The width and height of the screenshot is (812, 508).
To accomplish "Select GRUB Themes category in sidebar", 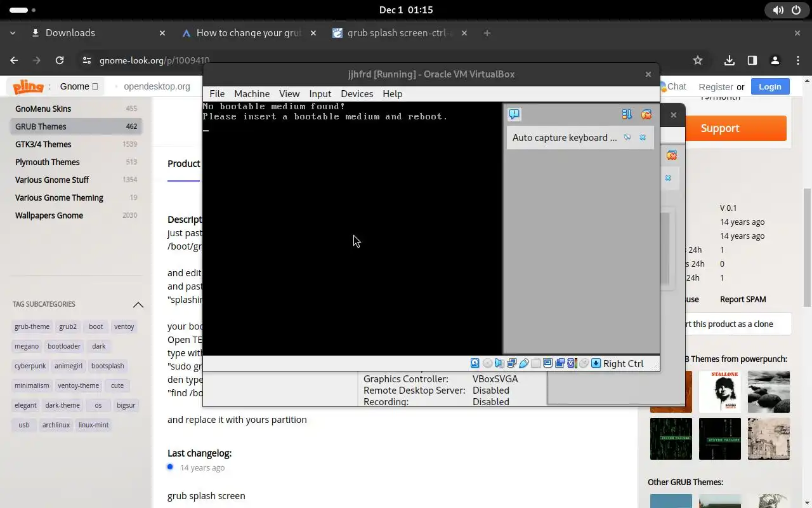I will (x=76, y=126).
